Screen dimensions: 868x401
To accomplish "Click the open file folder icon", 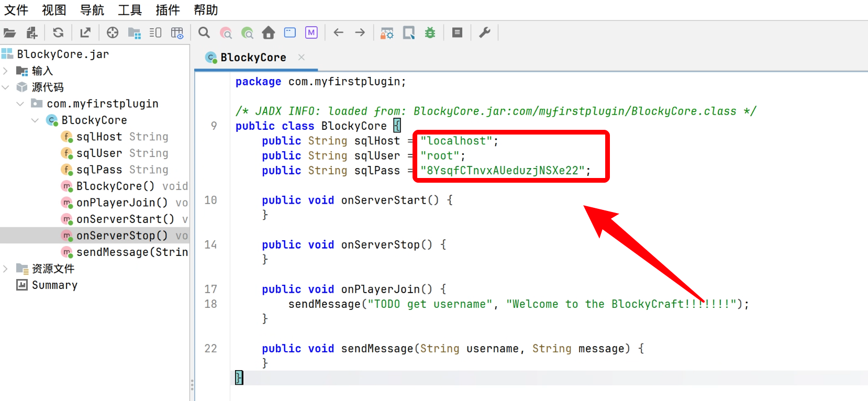I will coord(9,33).
